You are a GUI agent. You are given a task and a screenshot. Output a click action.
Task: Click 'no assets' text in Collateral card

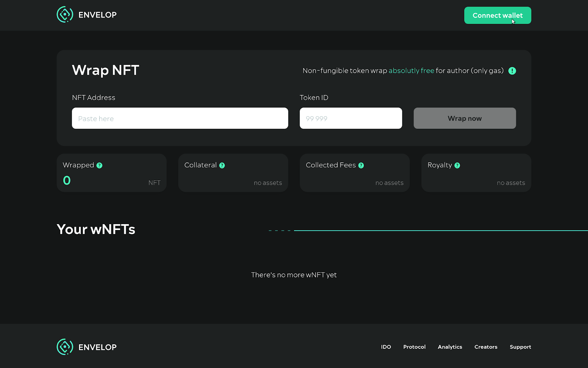268,183
